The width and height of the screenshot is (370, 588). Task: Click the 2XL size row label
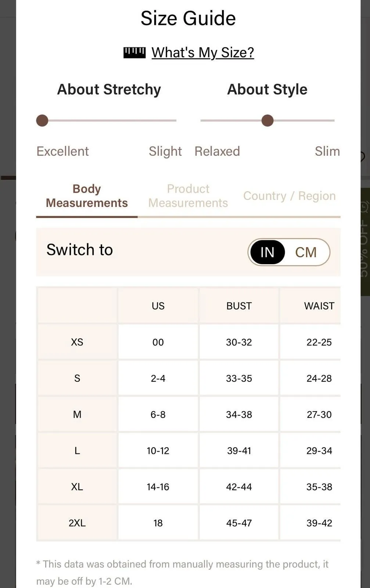pos(77,523)
